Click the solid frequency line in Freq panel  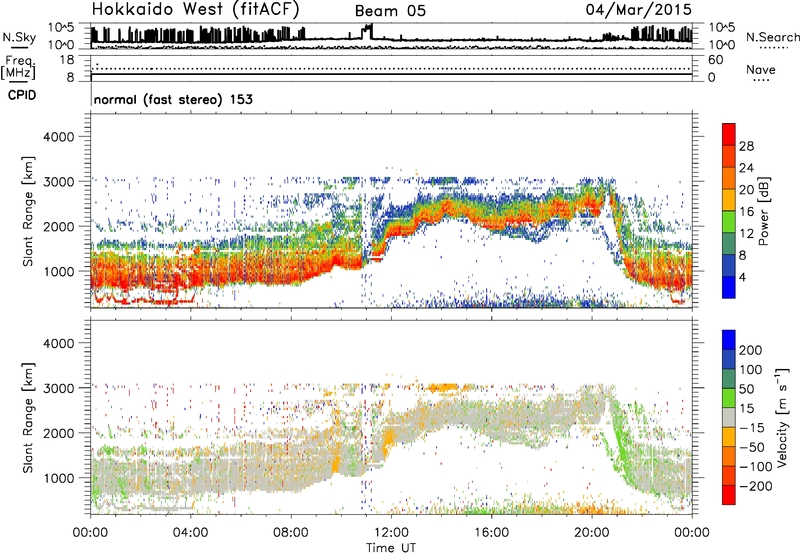tap(391, 74)
